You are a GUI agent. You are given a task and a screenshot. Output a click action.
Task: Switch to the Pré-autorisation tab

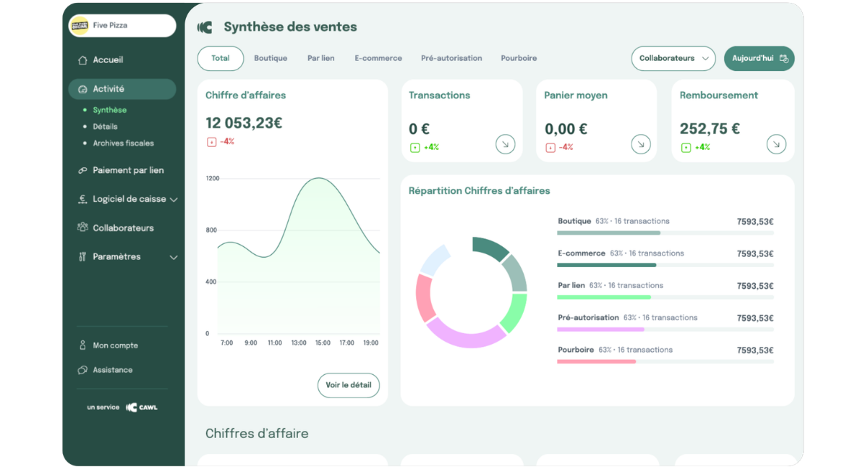(x=451, y=59)
